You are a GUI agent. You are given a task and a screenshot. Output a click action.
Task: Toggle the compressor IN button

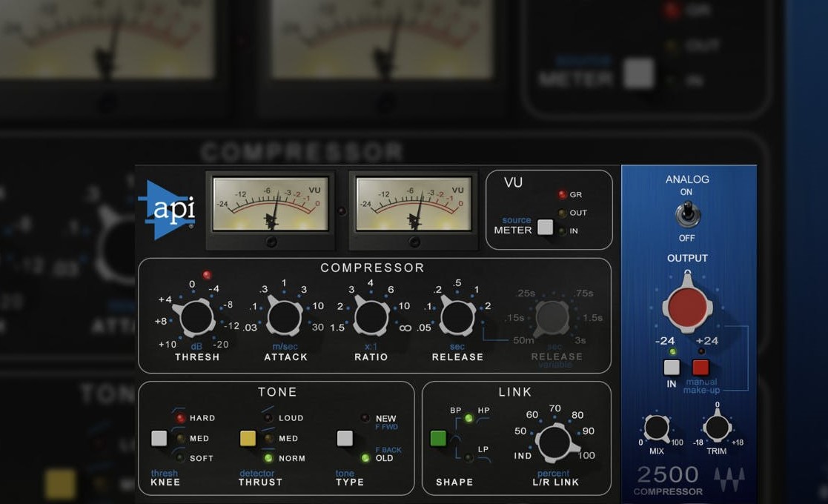tap(672, 368)
